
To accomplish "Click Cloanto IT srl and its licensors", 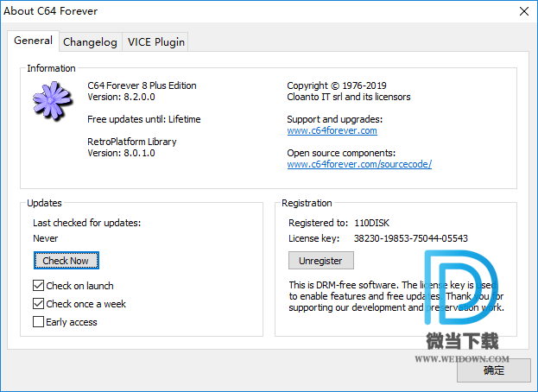I will pos(349,97).
